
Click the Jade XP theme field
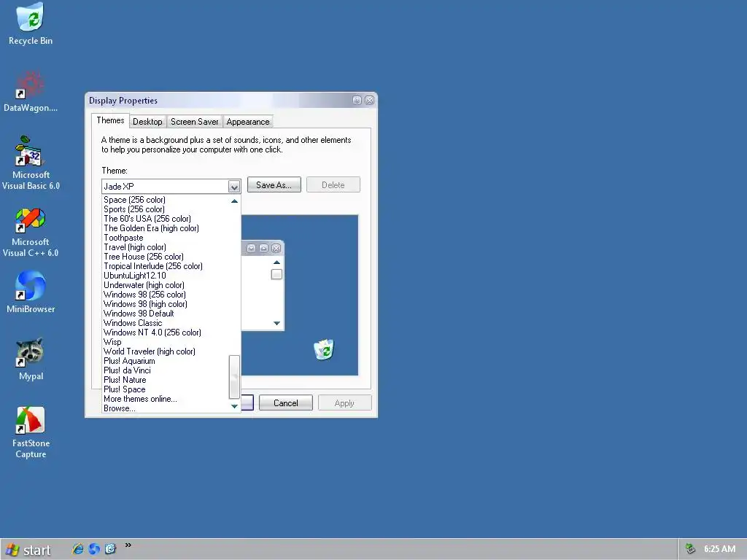(165, 186)
